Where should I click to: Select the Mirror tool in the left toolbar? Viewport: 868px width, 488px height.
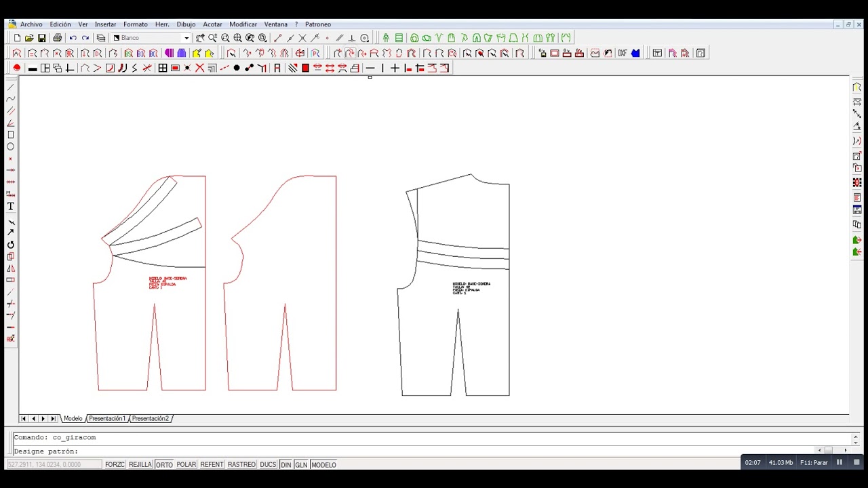[11, 268]
